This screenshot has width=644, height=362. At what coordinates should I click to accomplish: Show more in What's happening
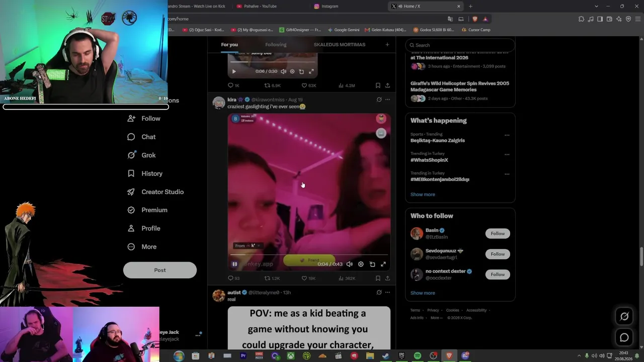423,195
